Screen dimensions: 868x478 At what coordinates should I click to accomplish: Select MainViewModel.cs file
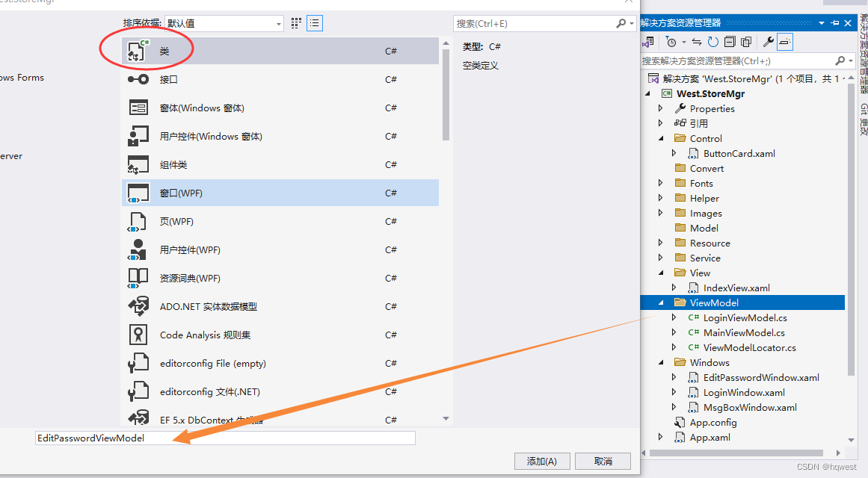pyautogui.click(x=743, y=332)
